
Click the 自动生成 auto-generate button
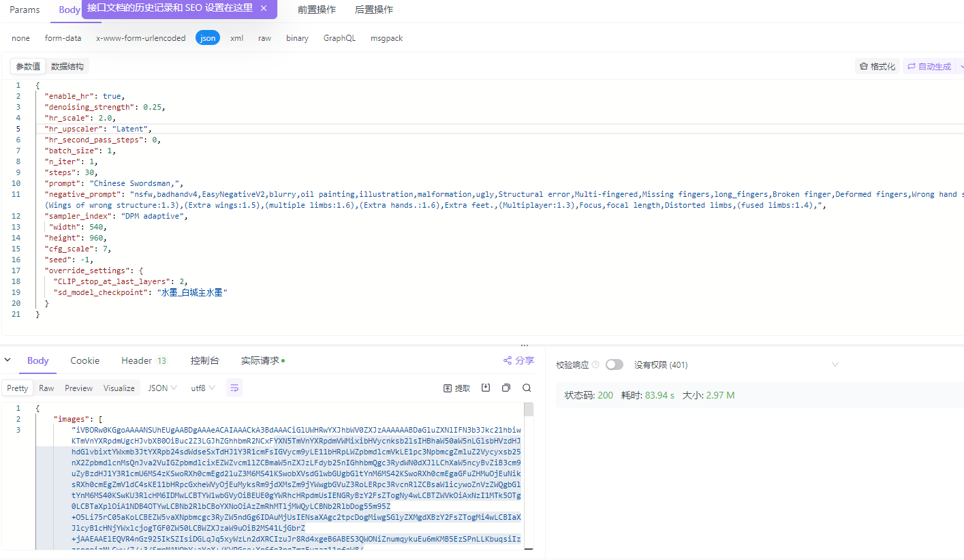tap(929, 66)
